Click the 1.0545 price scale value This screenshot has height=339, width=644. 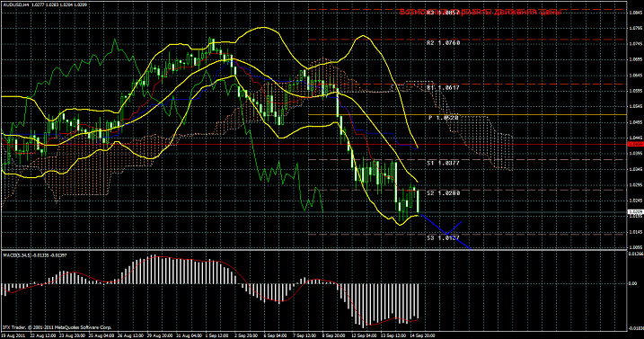click(x=636, y=106)
